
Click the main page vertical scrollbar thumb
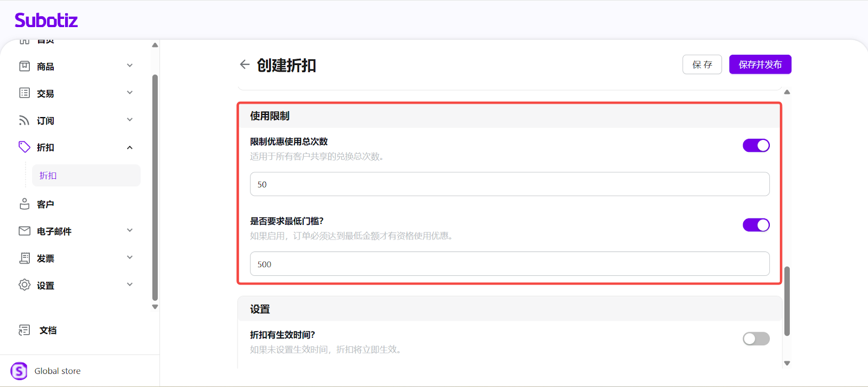point(787,301)
